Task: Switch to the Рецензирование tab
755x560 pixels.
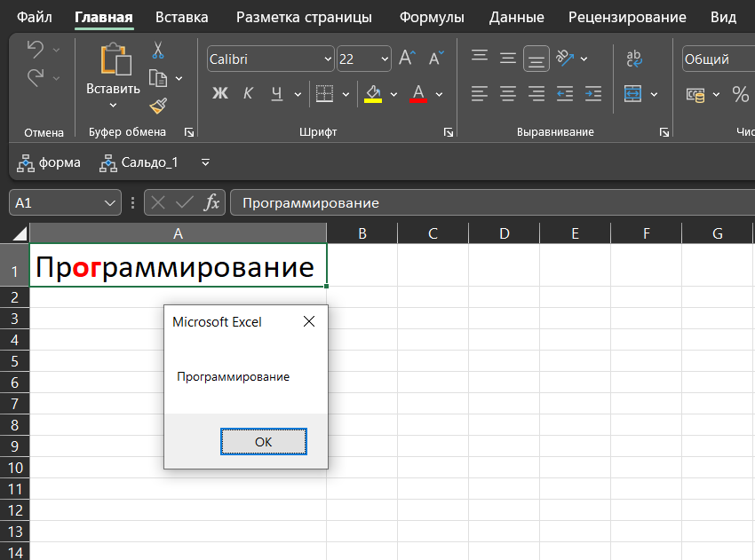Action: [627, 18]
